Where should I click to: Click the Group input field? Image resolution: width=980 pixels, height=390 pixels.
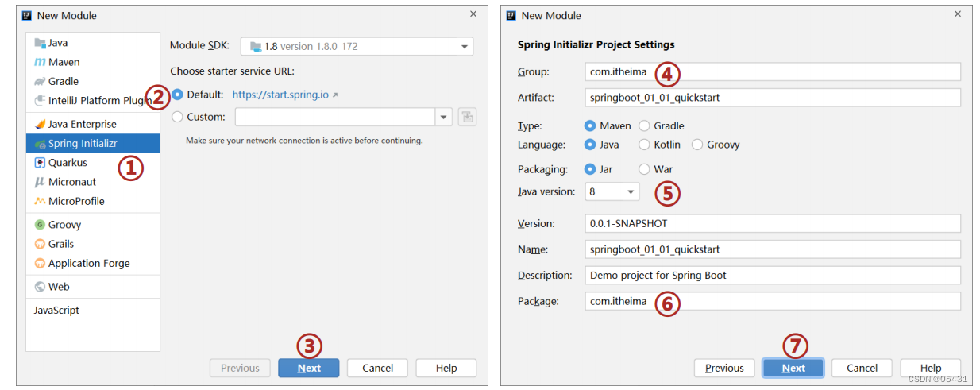pos(773,71)
